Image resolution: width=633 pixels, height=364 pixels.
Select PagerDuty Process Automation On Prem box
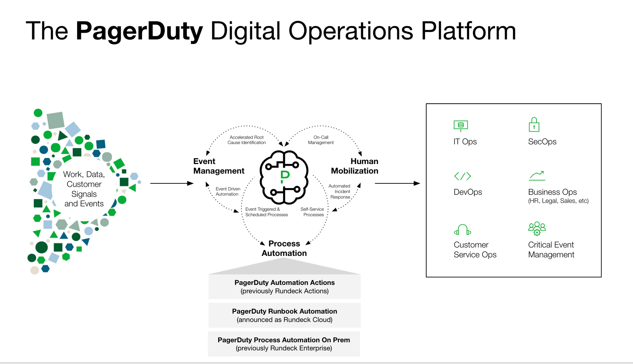(284, 344)
